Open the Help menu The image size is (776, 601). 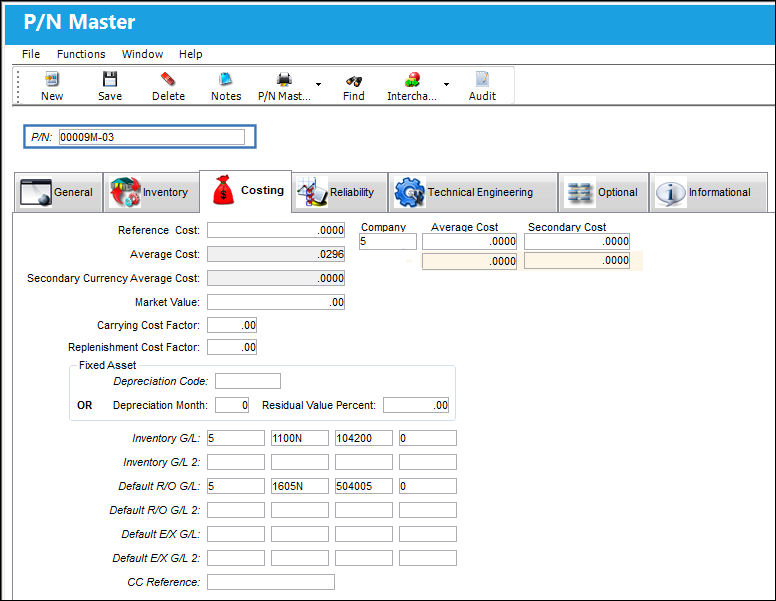tap(191, 54)
